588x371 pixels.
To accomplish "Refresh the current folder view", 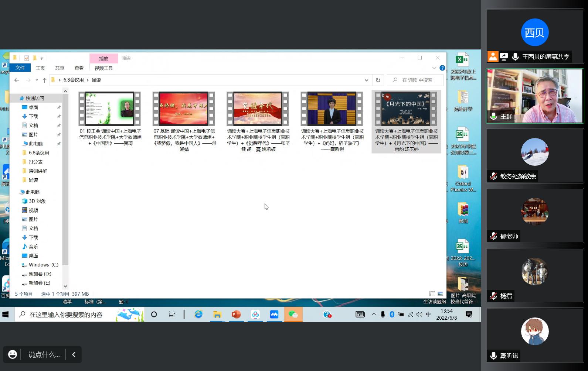I will (x=378, y=80).
